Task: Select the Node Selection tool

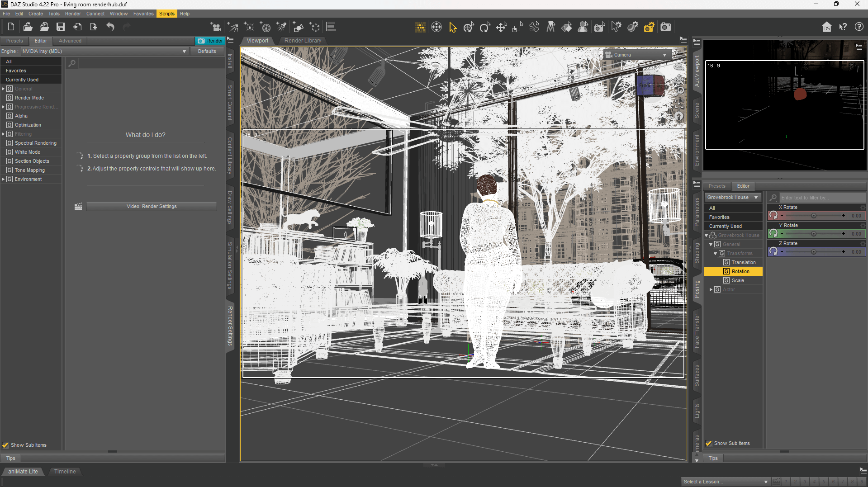Action: tap(452, 27)
